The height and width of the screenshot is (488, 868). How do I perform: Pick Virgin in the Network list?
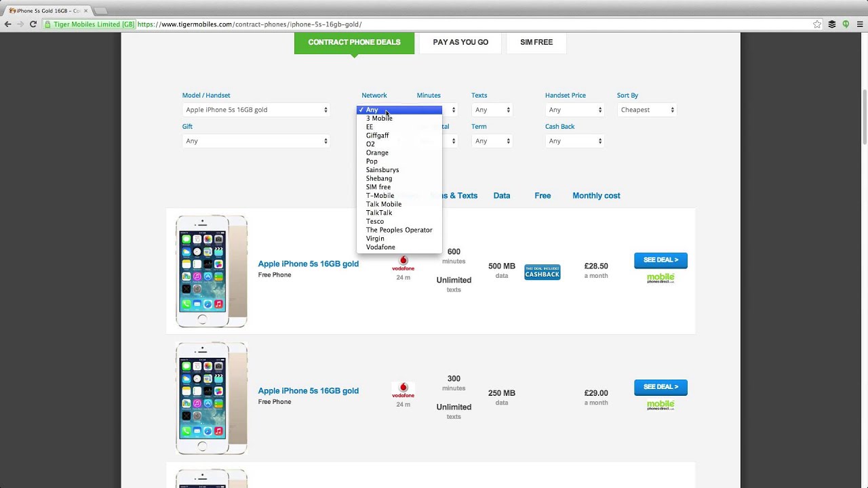[x=399, y=239]
